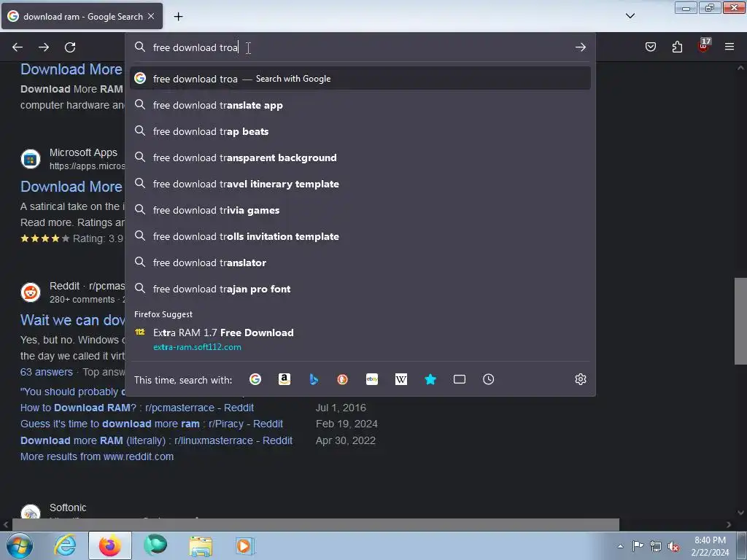This screenshot has height=560, width=747.
Task: Go back with the browser back arrow
Action: (x=18, y=47)
